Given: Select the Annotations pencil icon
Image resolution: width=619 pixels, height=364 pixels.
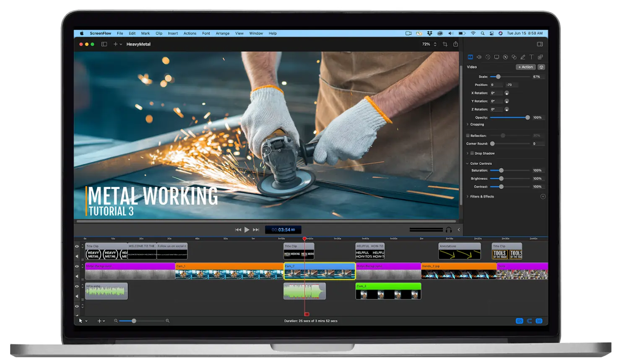Looking at the screenshot, I should pyautogui.click(x=523, y=57).
